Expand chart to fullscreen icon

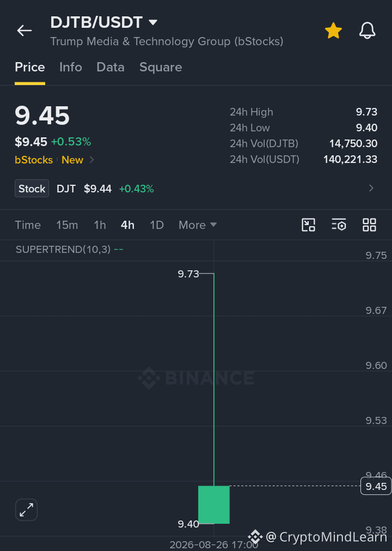pos(26,510)
